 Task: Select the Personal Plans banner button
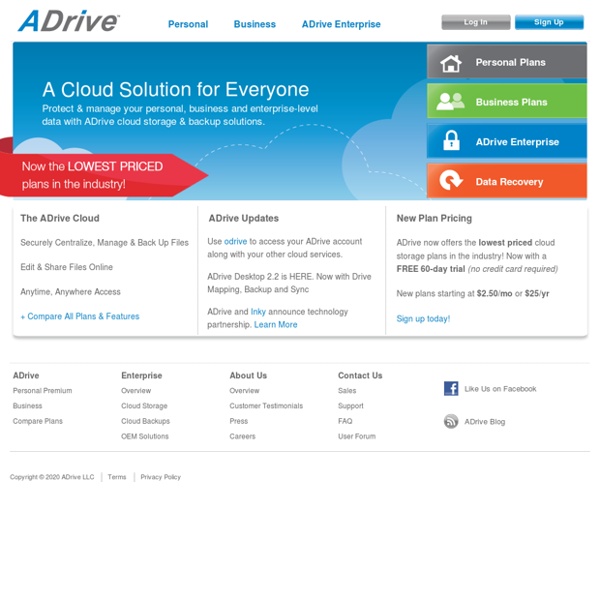click(x=507, y=62)
